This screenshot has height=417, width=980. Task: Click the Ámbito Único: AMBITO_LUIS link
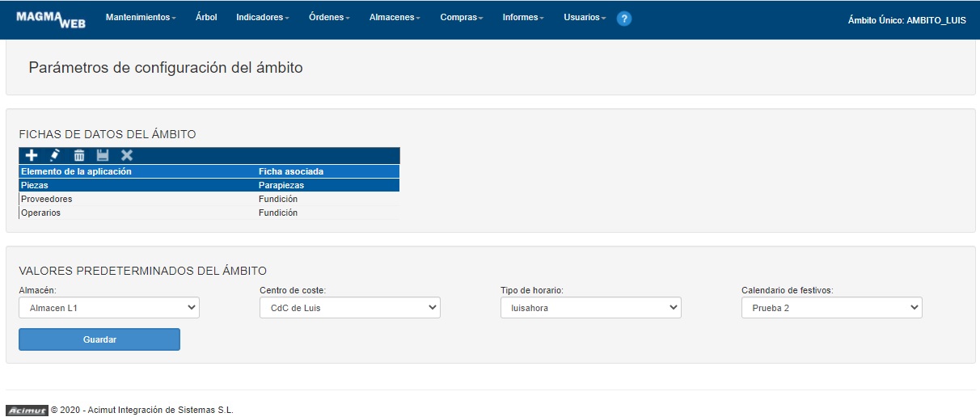pyautogui.click(x=906, y=20)
